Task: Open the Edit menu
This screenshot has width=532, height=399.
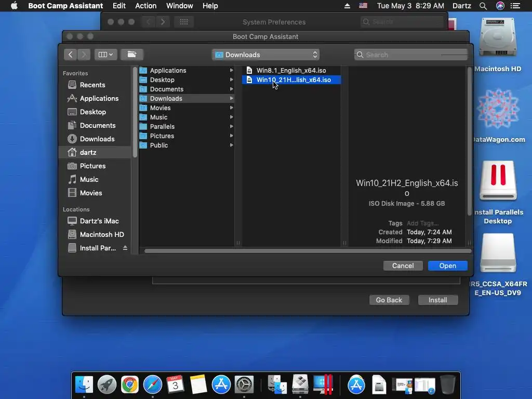Action: click(119, 6)
